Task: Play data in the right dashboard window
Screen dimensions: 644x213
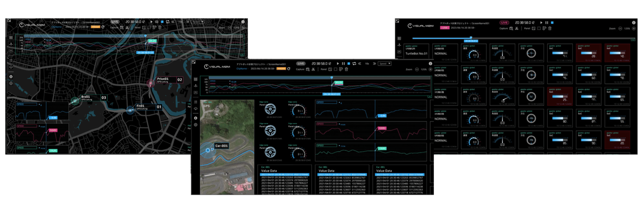Action: 541,23
